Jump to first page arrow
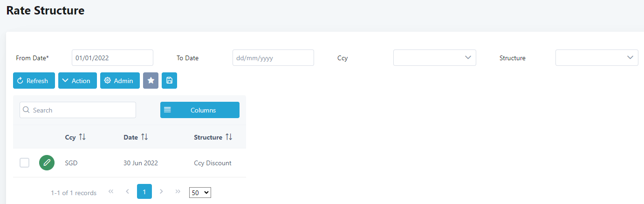 111,191
